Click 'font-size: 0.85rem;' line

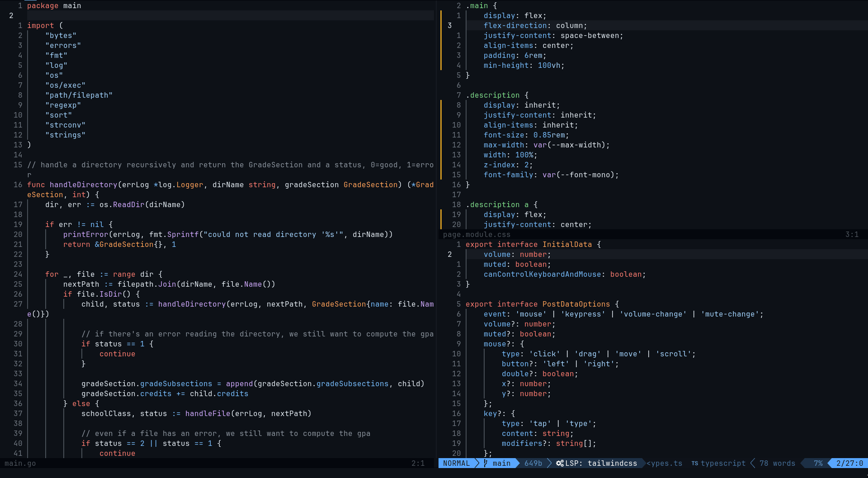point(526,135)
